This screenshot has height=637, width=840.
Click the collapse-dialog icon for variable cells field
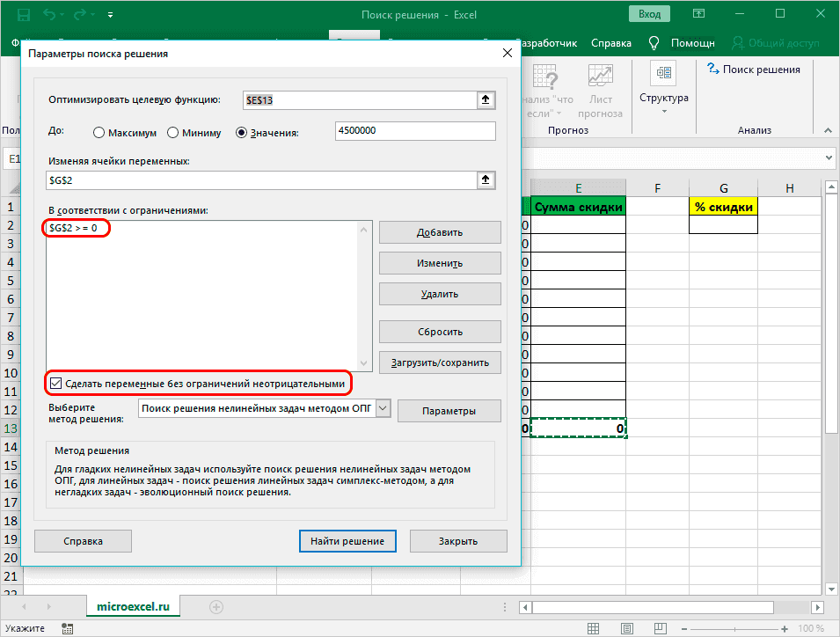coord(485,179)
